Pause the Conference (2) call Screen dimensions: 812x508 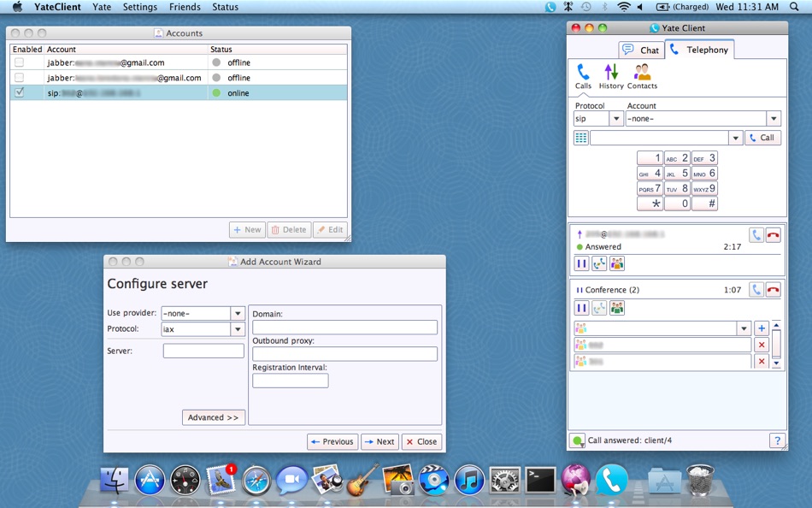(x=581, y=309)
